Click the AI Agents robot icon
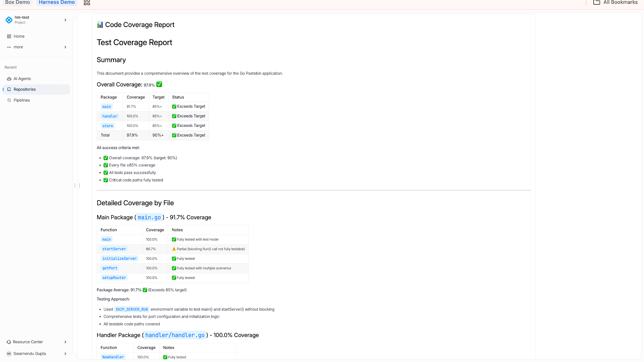The height and width of the screenshot is (362, 644). click(x=9, y=79)
